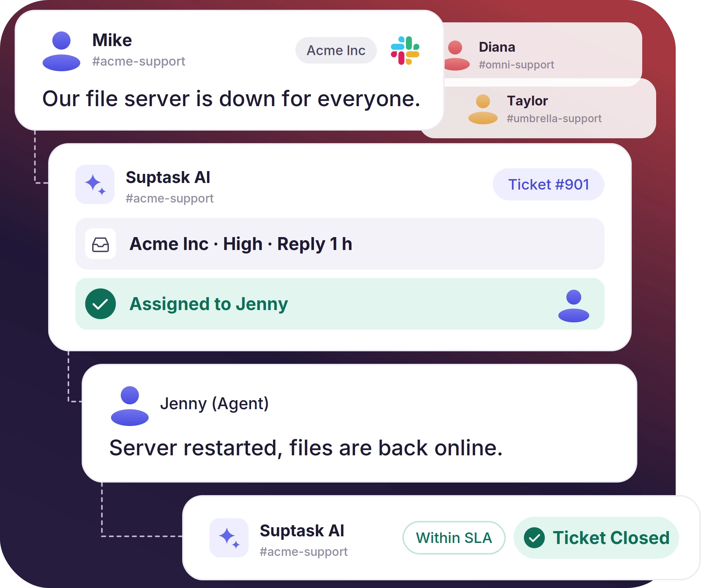Click #acme-support under ticket card Suptask AI
The height and width of the screenshot is (588, 712).
(x=170, y=198)
